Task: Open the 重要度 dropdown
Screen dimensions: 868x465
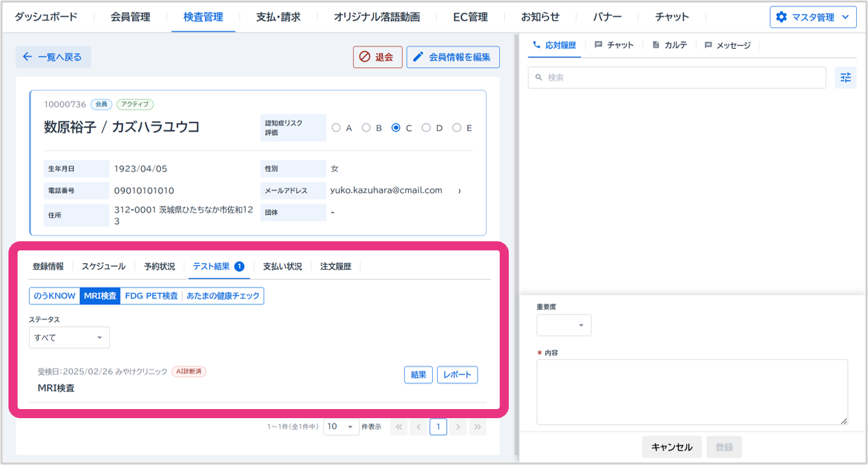Action: coord(563,325)
